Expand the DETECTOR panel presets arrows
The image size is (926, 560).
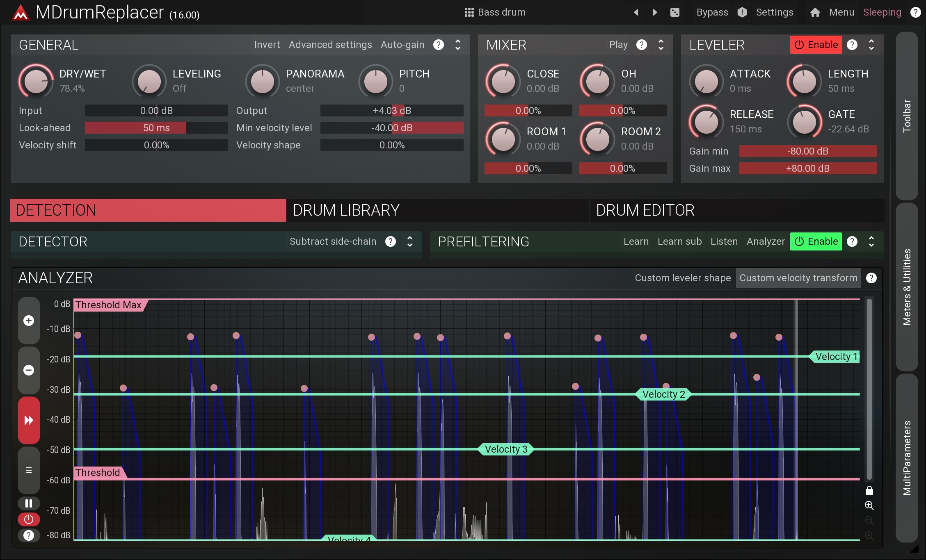[410, 241]
